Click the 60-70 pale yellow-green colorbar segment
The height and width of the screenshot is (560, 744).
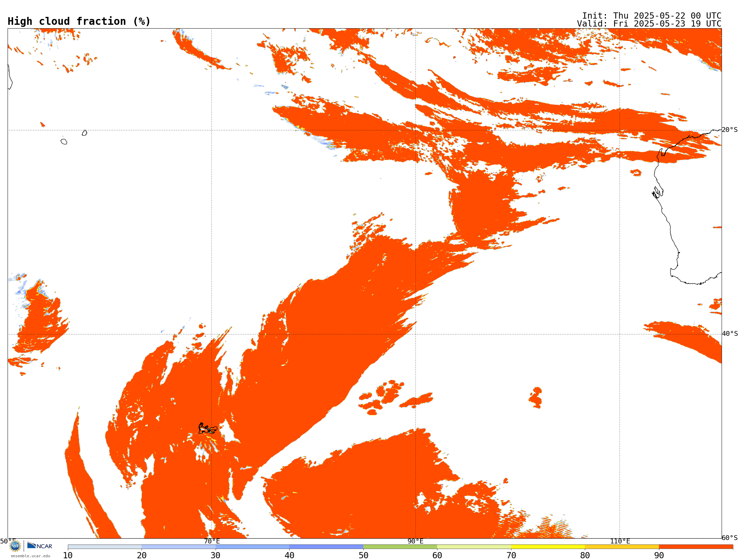pos(474,547)
